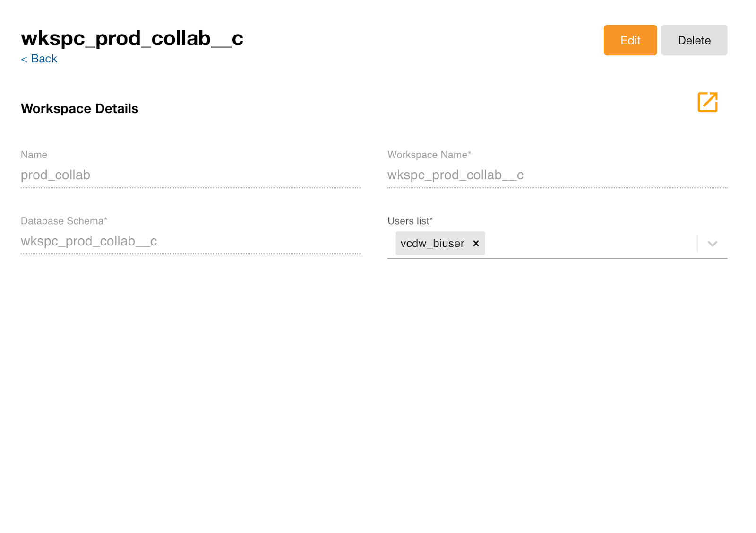756x533 pixels.
Task: Delete this workspace
Action: tap(694, 40)
